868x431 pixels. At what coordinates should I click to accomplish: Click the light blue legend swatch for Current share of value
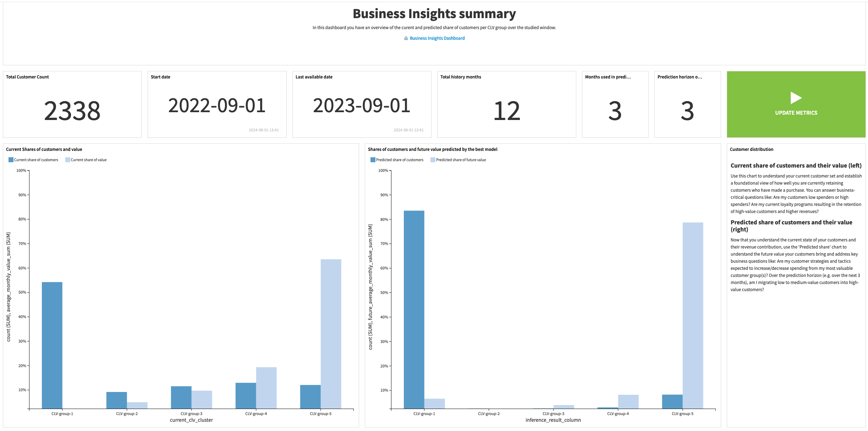tap(68, 160)
